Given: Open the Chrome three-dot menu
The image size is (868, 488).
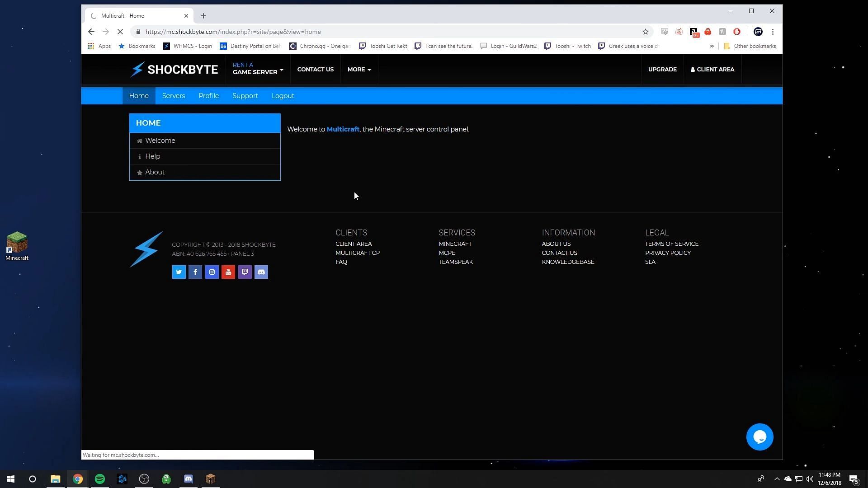Looking at the screenshot, I should [773, 32].
